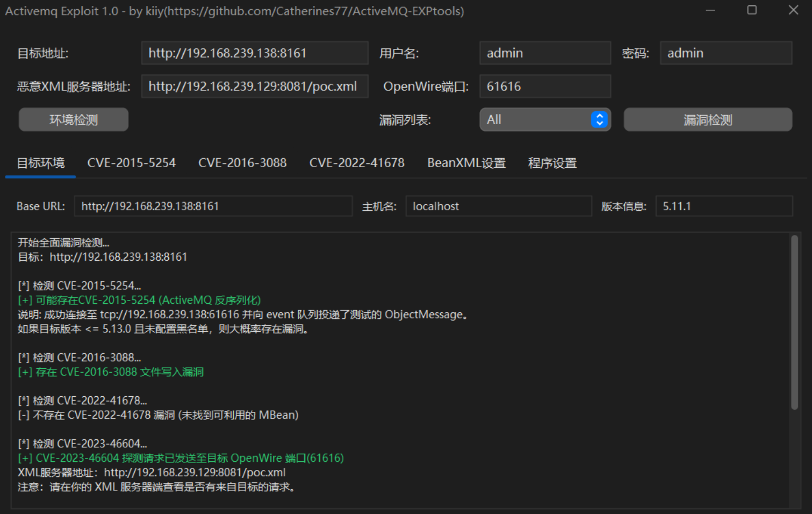812x514 pixels.
Task: Click log line 'CVE-2023-46604 探测请求已发送至目标'
Action: tap(181, 458)
